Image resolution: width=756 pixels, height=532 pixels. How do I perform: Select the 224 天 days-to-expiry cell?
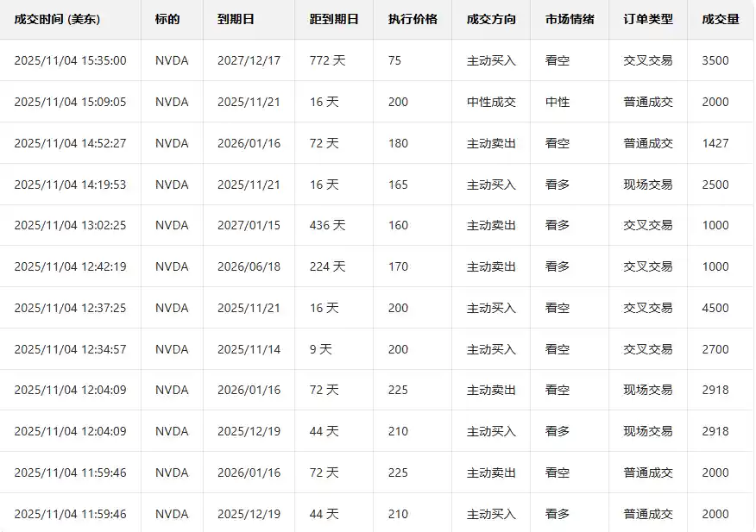327,266
